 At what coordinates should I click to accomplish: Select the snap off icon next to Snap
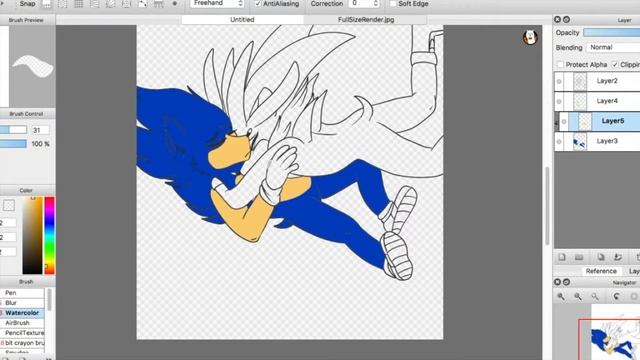point(47,4)
